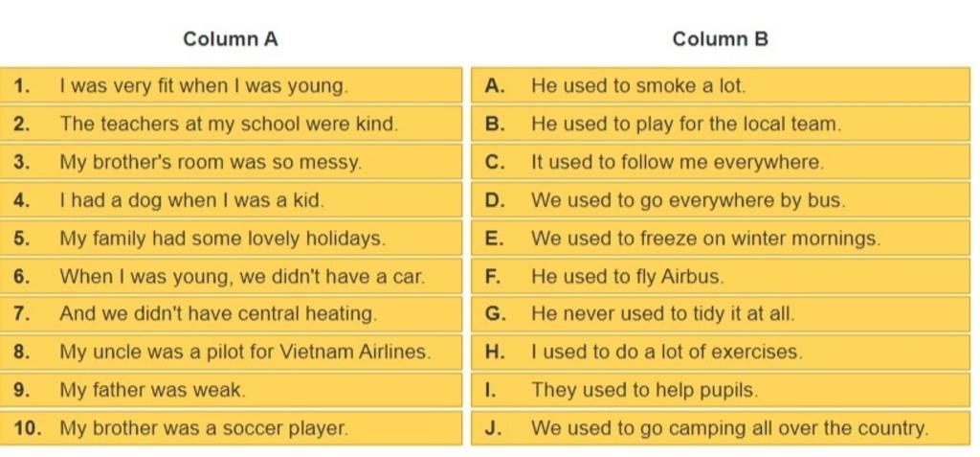Screen dimensions: 980x457
Task: Select option J about camping all over the country
Action: point(721,429)
